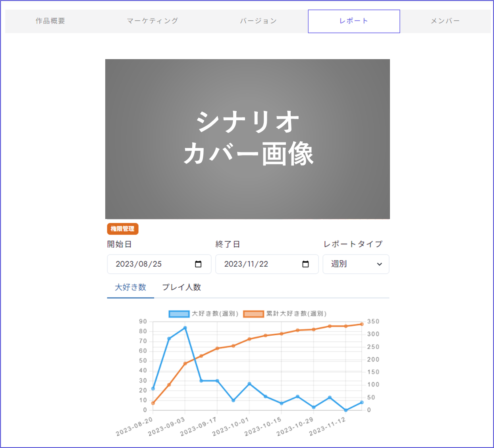Open the 週別 report type selector
The image size is (494, 448).
(355, 264)
